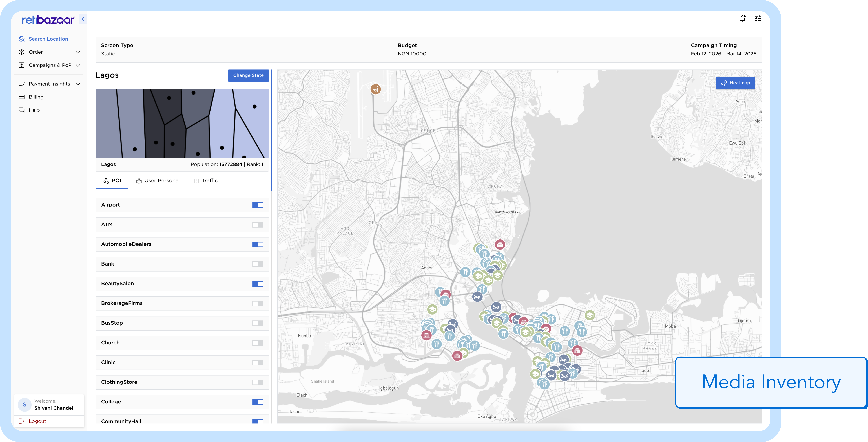Click the CommunityHall row label

click(121, 421)
